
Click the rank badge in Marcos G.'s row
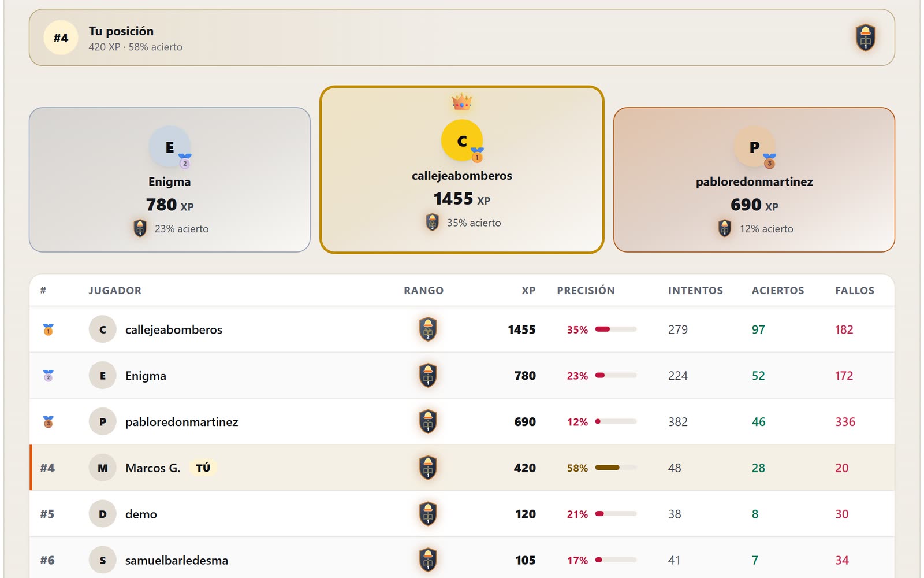pos(428,468)
